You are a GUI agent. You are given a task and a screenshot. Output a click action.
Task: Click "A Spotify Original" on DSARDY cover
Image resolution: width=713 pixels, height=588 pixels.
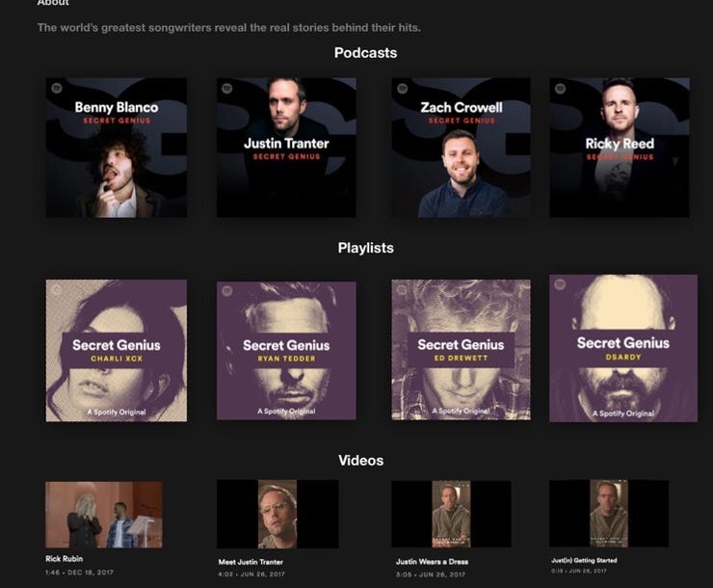point(623,414)
